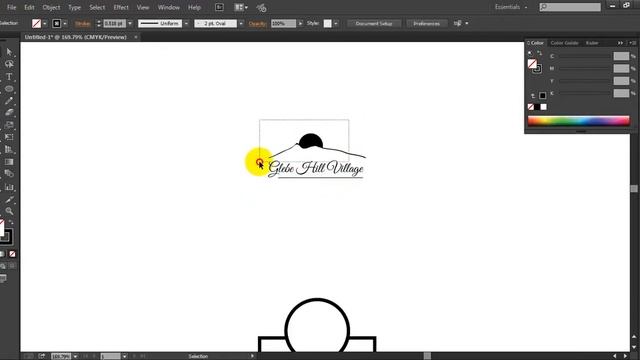Click the GPU performance rocket icon
This screenshot has width=640, height=360.
(261, 7)
